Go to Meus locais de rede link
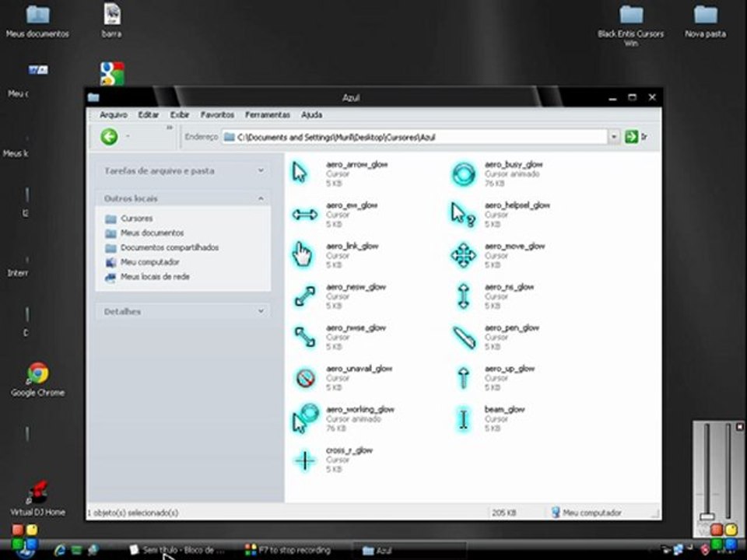This screenshot has width=747, height=560. coord(155,277)
